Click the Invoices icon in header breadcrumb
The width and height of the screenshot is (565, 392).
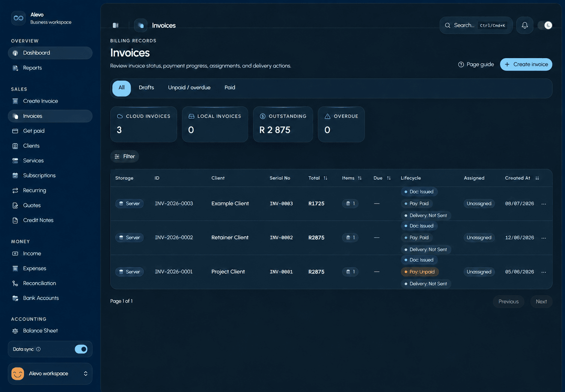click(x=141, y=25)
